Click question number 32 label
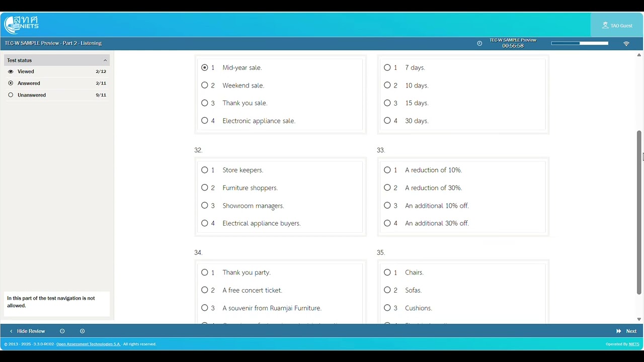The height and width of the screenshot is (362, 644). pyautogui.click(x=198, y=150)
